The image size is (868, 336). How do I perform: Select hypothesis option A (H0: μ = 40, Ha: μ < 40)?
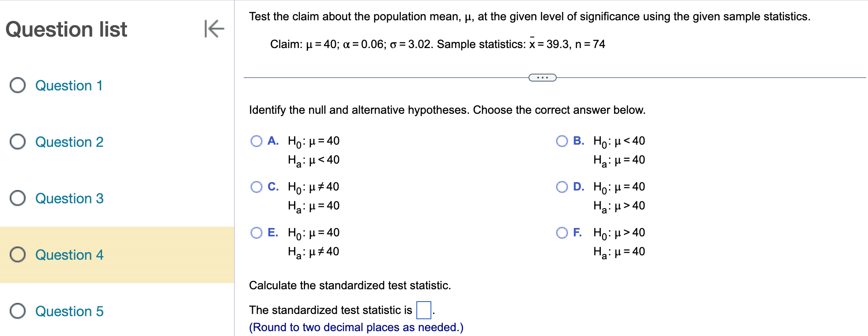point(256,141)
